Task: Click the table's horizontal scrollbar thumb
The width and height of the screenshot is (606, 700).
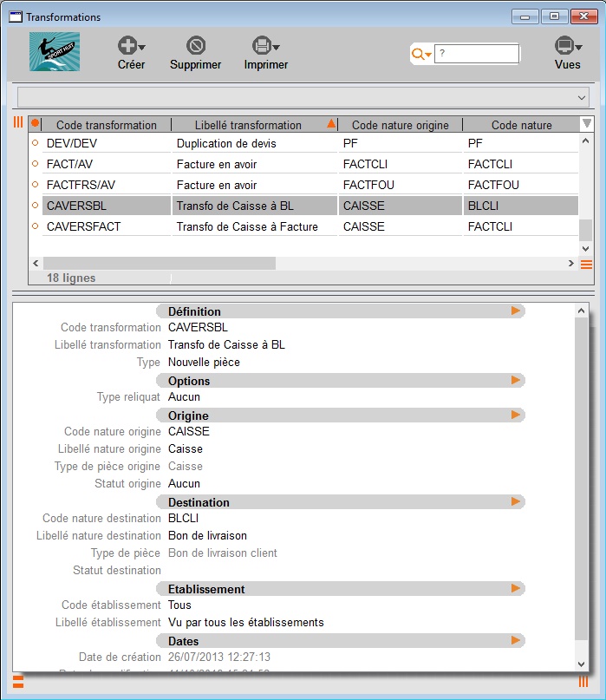Action: 160,264
